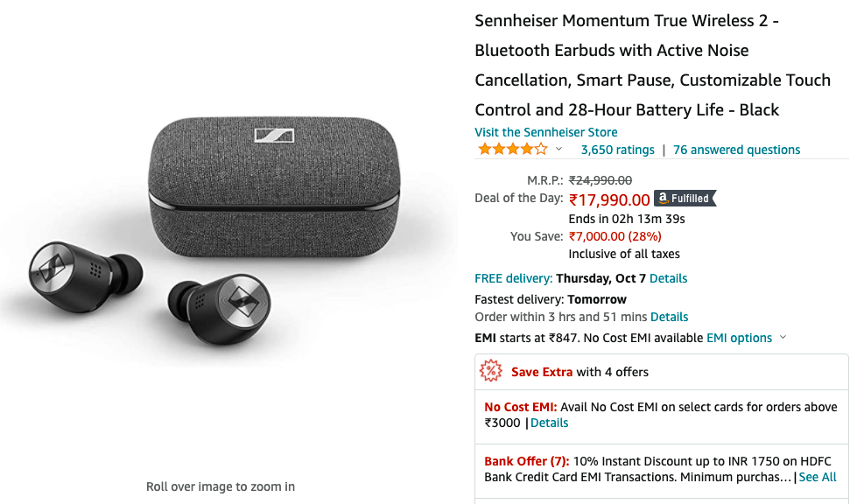Click the Bank Offer heading
The width and height of the screenshot is (864, 504).
tap(525, 461)
